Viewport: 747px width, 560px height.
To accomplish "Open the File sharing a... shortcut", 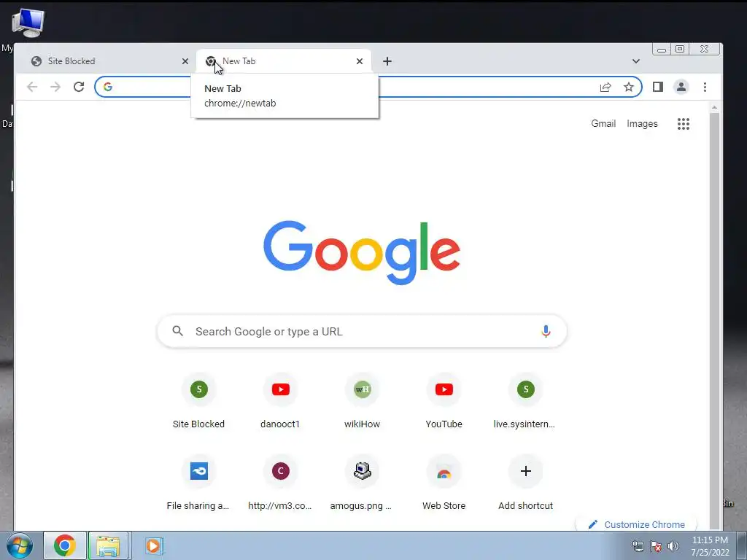I will point(198,483).
